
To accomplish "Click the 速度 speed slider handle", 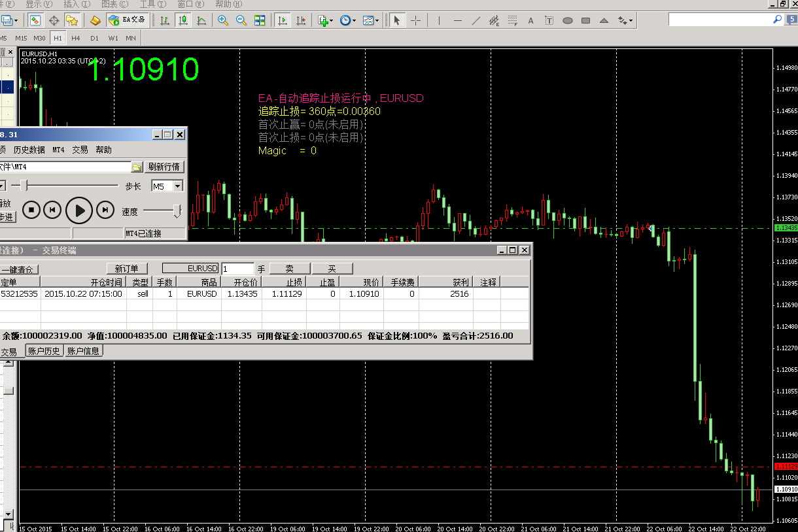I will point(177,210).
